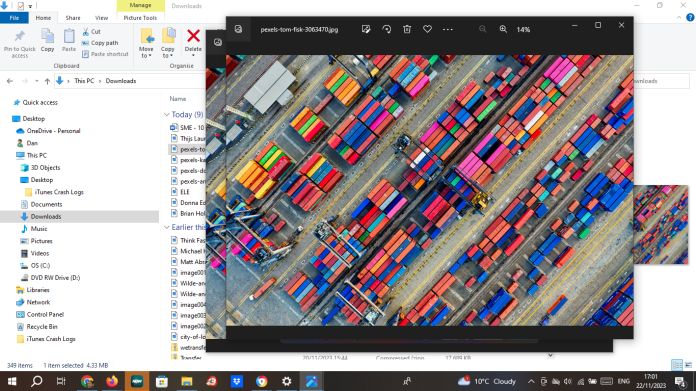Image resolution: width=696 pixels, height=391 pixels.
Task: Collapse the ribbon with the chevron arrow
Action: click(679, 18)
